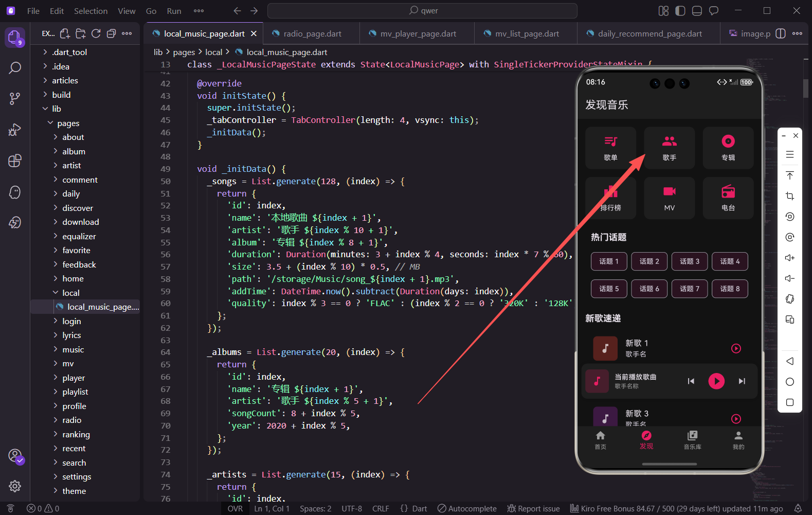Image resolution: width=812 pixels, height=515 pixels.
Task: Close the local_music_page.dart tab
Action: pyautogui.click(x=254, y=33)
